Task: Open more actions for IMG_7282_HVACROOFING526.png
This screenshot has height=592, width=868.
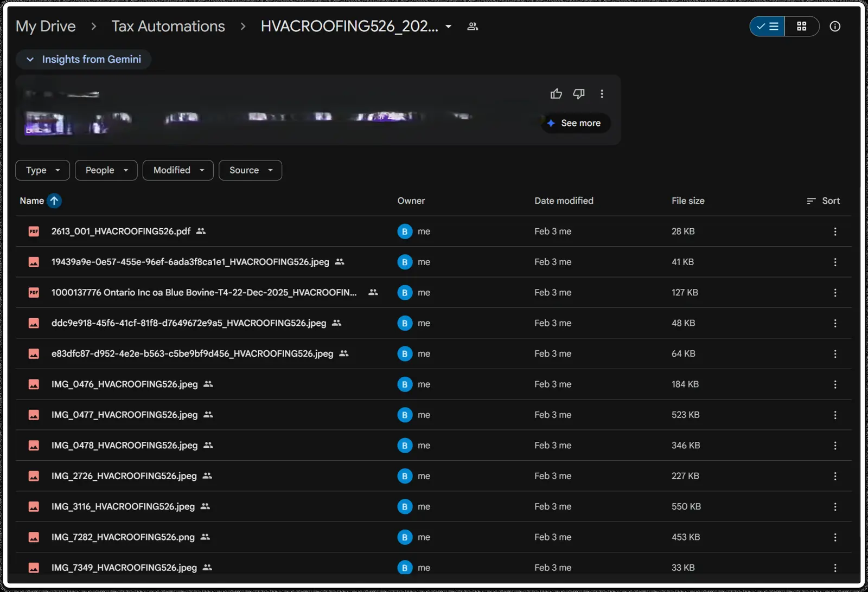Action: tap(835, 537)
